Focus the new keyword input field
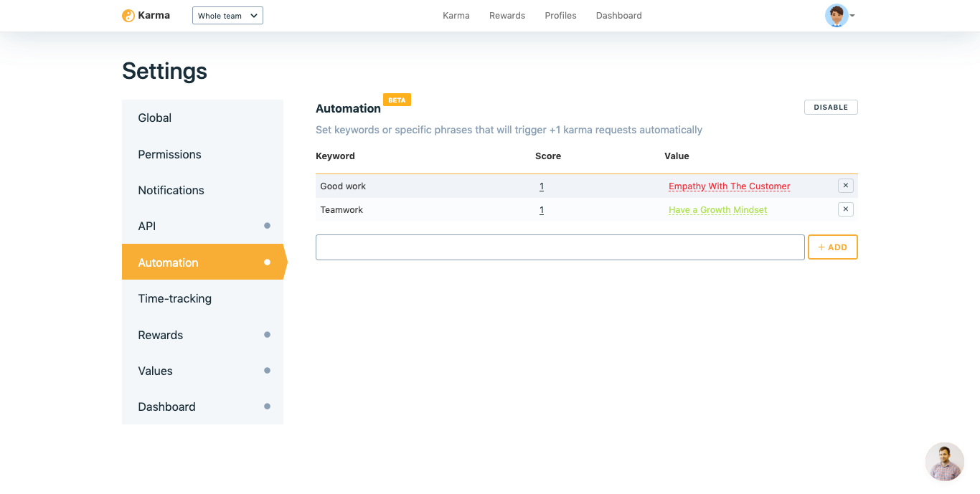This screenshot has height=494, width=980. 560,247
